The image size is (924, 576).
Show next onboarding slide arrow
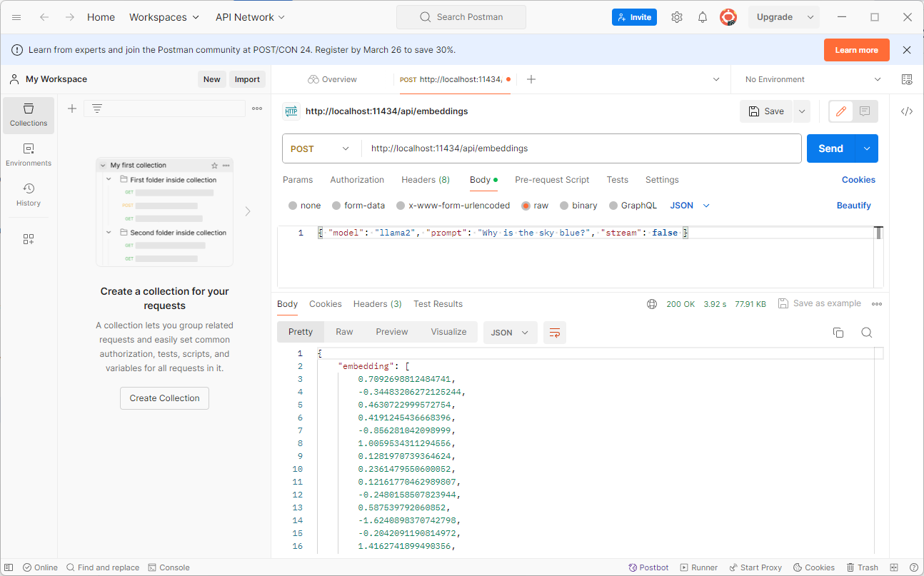[248, 211]
